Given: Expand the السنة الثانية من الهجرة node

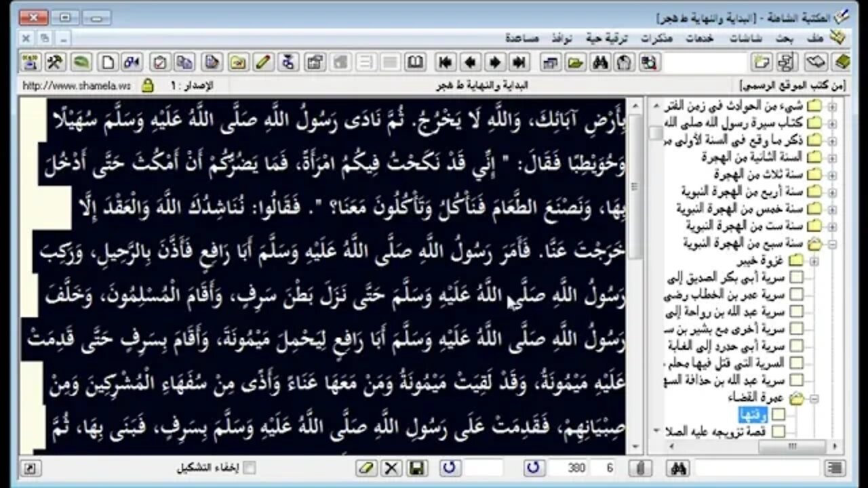Looking at the screenshot, I should coord(831,157).
